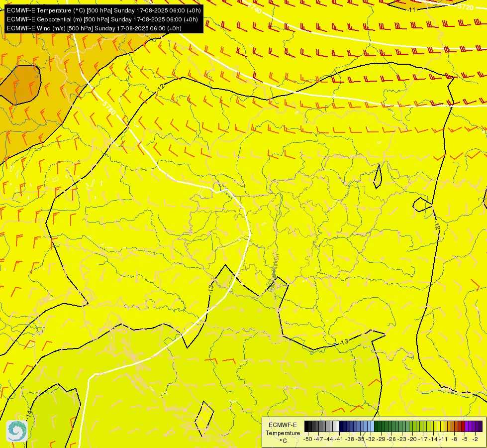Click the -5 tick value in the legend
This screenshot has width=487, height=448.
[465, 439]
